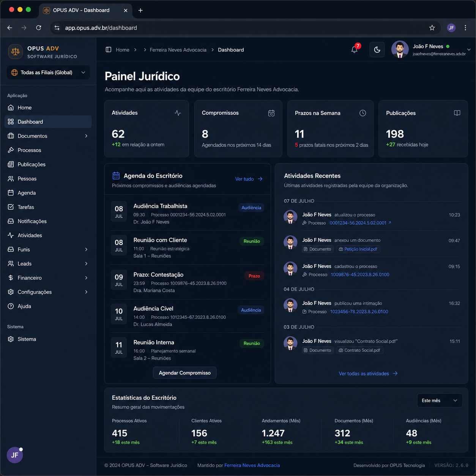Open a new browser tab with plus
This screenshot has height=476, width=476.
click(140, 10)
